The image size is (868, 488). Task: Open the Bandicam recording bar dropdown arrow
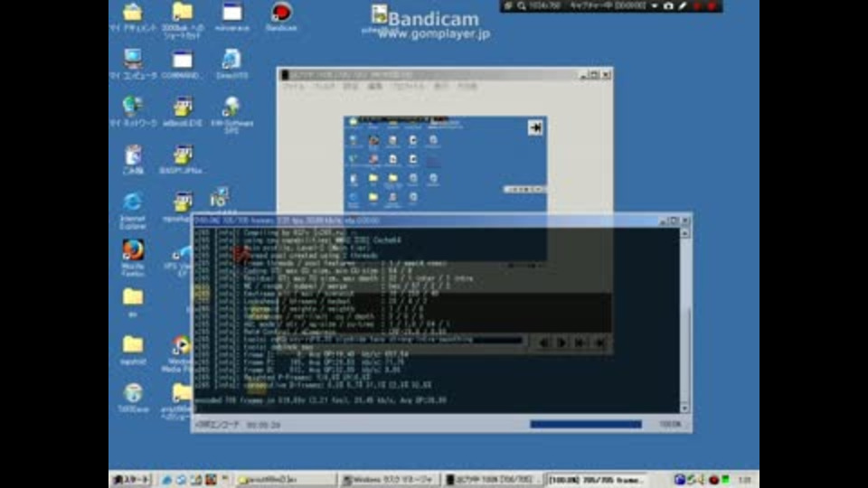[x=655, y=6]
